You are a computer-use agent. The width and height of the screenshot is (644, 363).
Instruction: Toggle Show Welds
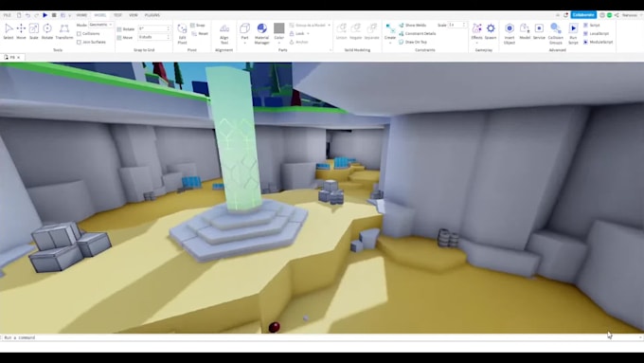tap(412, 25)
